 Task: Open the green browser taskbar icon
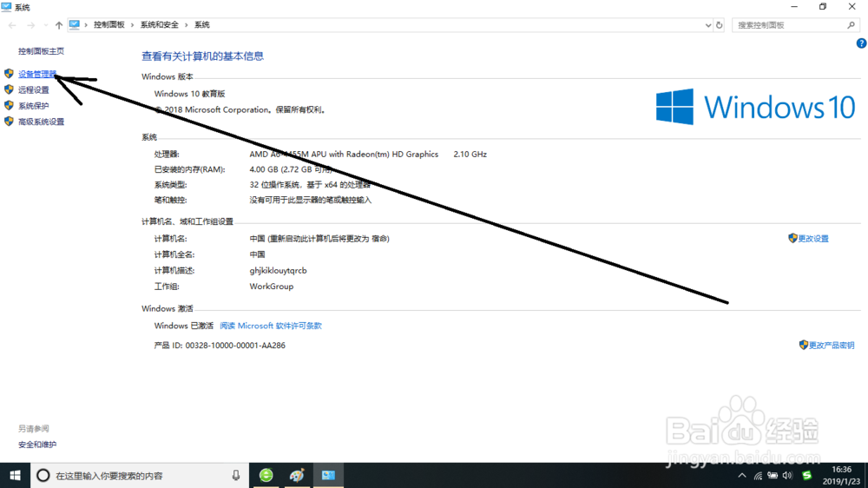(x=266, y=475)
